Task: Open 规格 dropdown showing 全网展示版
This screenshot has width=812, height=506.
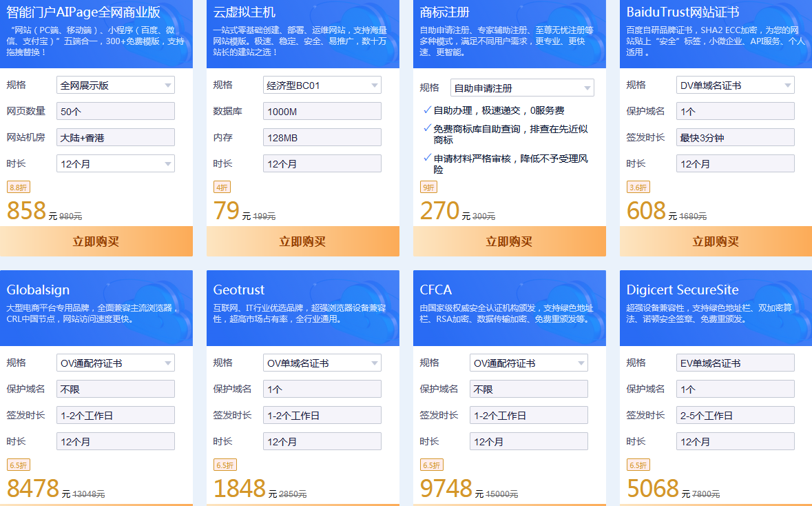Action: [116, 85]
